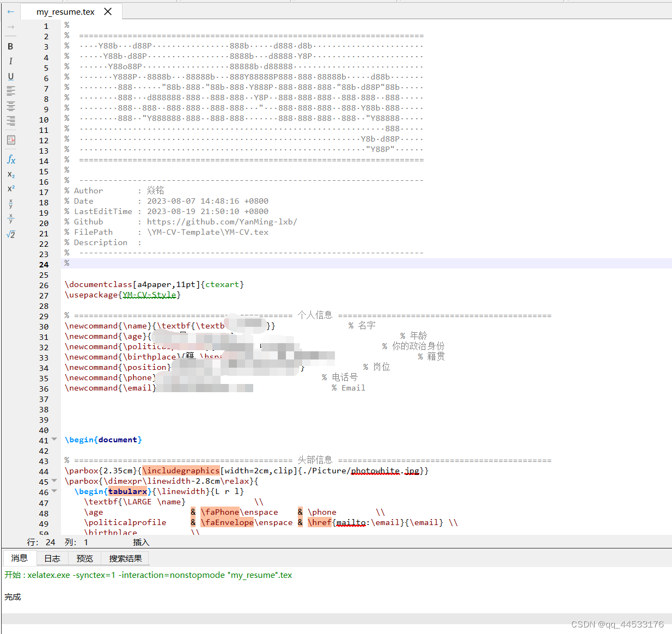Apply underline formatting
This screenshot has height=634, width=672.
pyautogui.click(x=10, y=76)
